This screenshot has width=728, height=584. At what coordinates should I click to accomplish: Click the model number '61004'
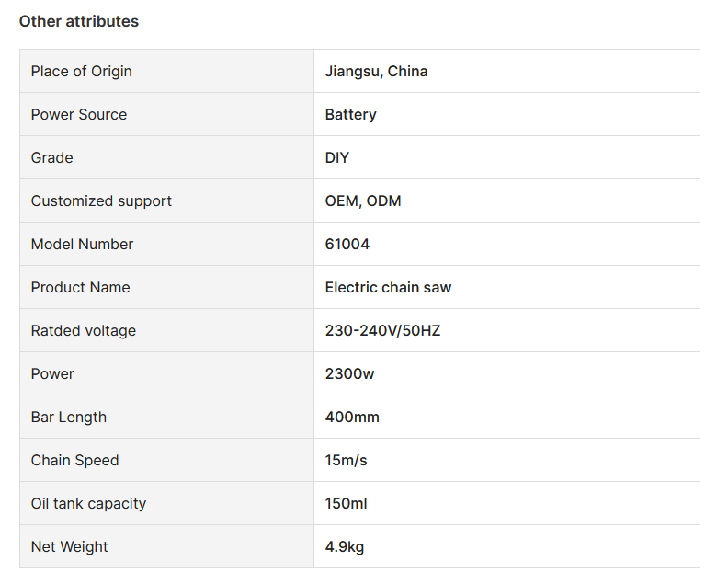coord(347,244)
